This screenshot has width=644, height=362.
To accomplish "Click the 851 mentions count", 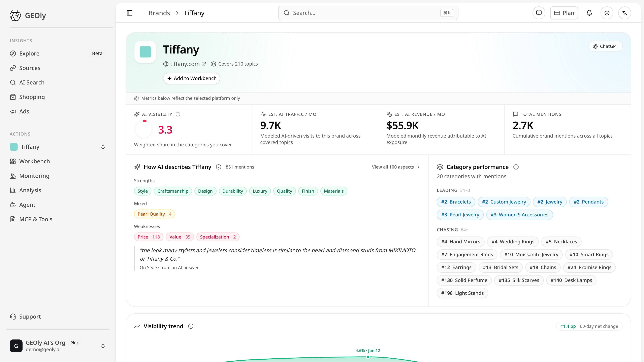I will tap(240, 167).
